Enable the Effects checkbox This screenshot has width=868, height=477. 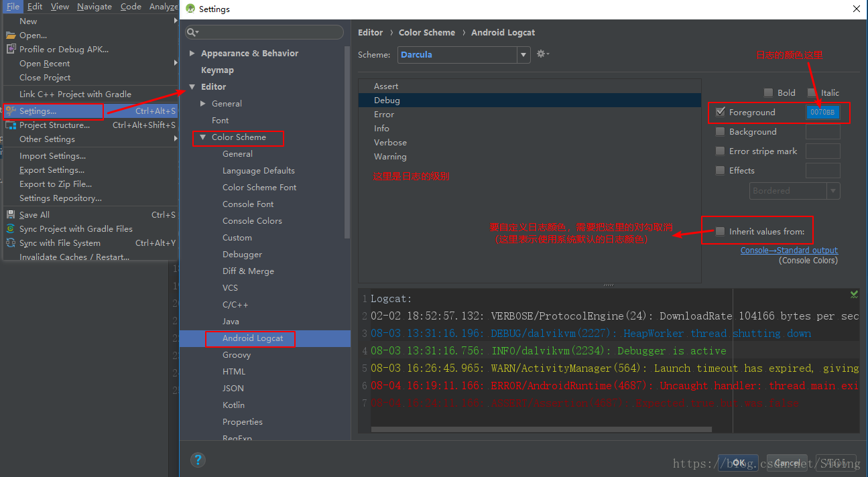pyautogui.click(x=721, y=171)
